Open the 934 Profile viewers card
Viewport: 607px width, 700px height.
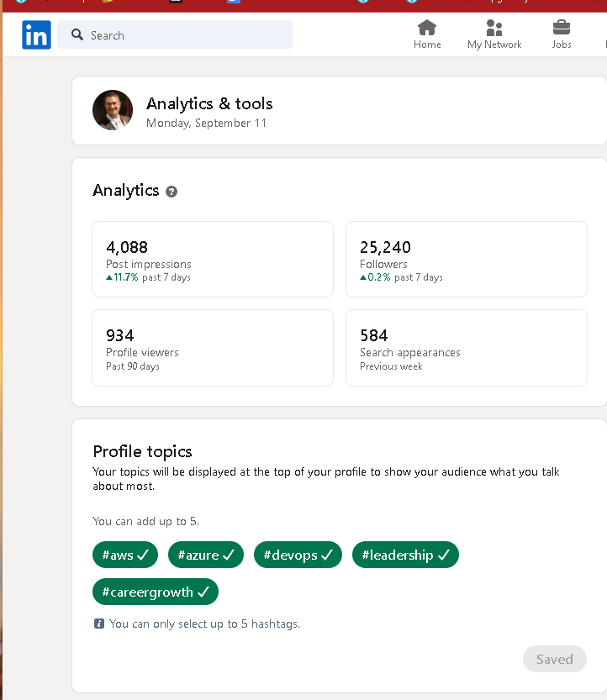(213, 348)
